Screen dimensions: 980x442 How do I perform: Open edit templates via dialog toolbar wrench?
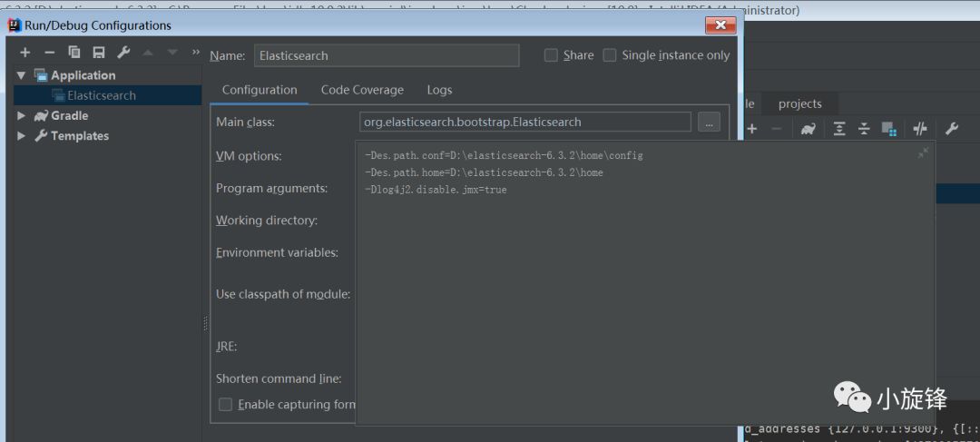(123, 53)
